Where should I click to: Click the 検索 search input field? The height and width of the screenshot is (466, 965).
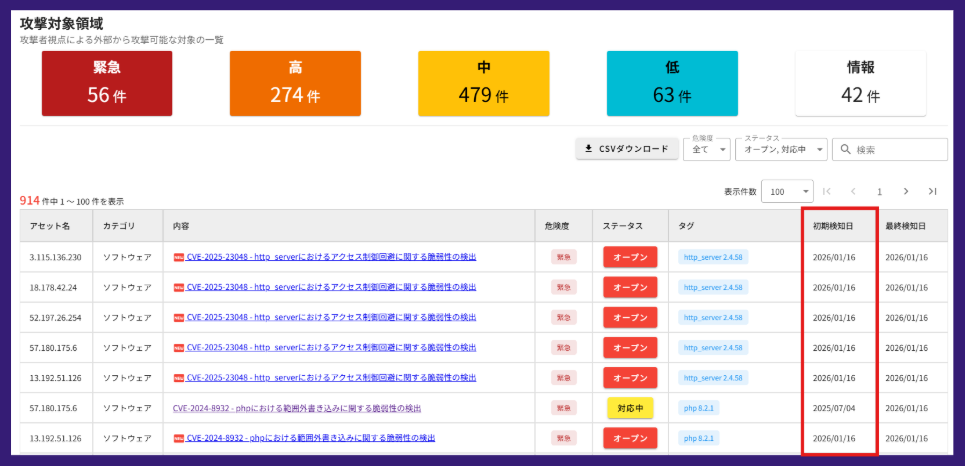pos(898,149)
